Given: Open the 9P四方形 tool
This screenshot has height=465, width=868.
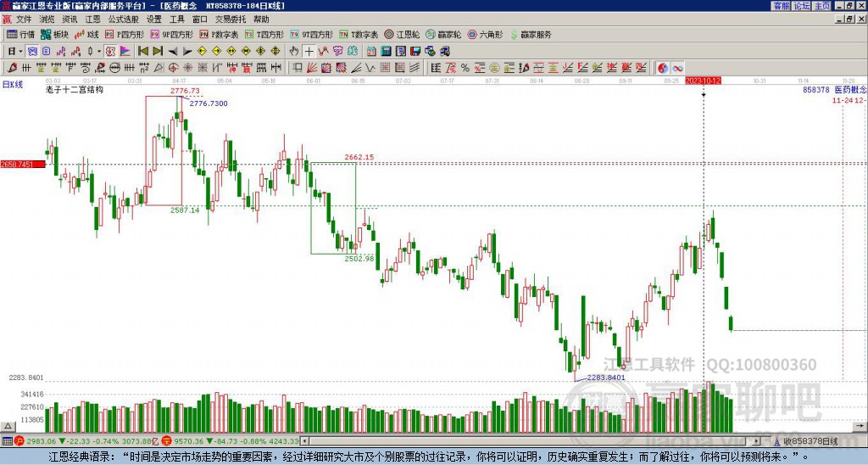Looking at the screenshot, I should point(171,34).
